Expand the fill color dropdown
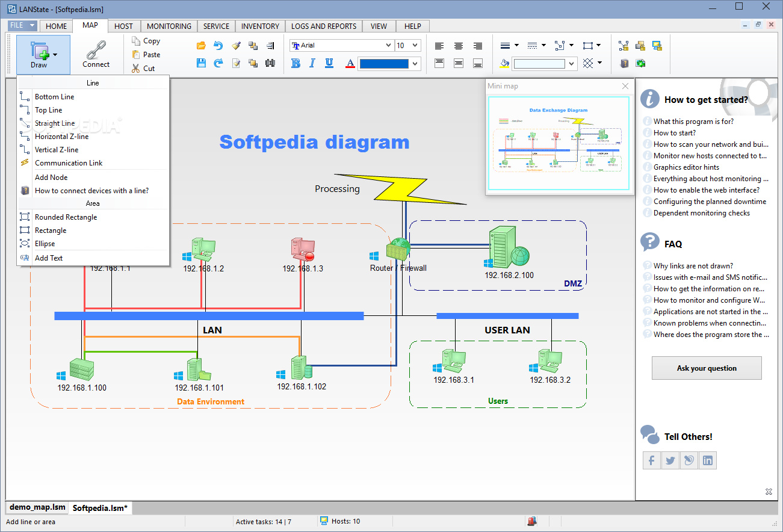The width and height of the screenshot is (783, 532). pos(571,63)
